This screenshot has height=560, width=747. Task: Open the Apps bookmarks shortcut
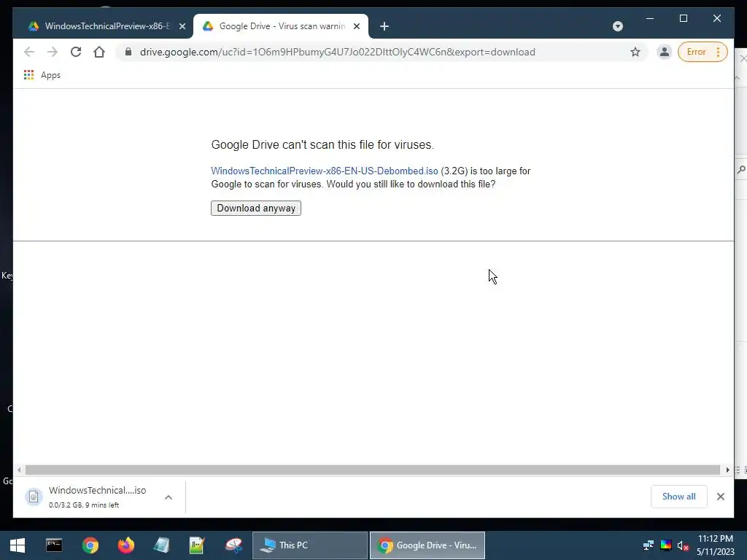click(42, 75)
